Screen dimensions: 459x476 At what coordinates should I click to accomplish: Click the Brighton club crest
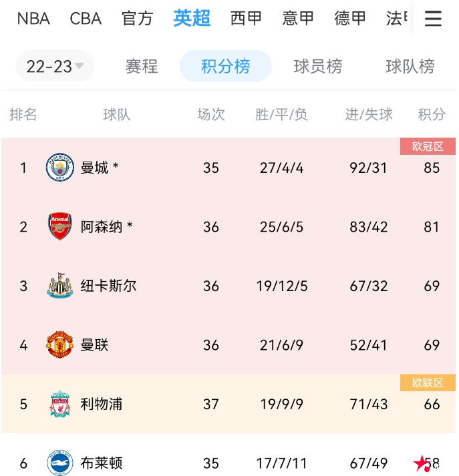[x=59, y=463]
